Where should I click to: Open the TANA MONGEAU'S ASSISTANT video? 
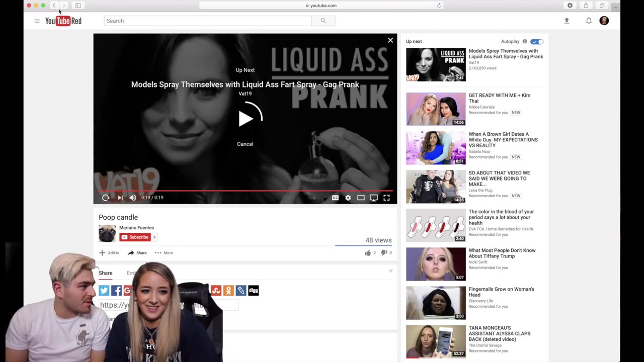(500, 333)
